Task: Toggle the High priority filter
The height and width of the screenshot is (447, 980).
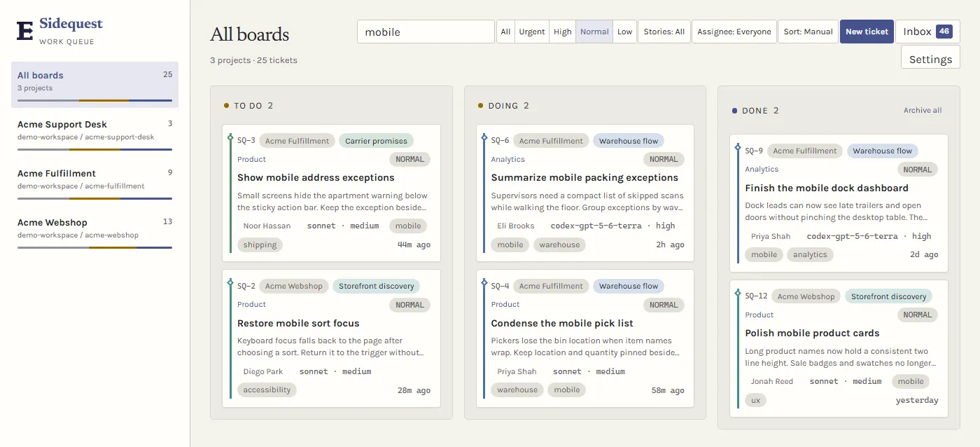Action: point(563,32)
